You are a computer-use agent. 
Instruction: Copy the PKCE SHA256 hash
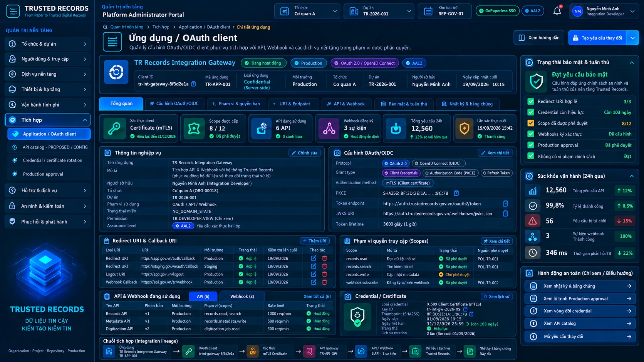pos(456,193)
